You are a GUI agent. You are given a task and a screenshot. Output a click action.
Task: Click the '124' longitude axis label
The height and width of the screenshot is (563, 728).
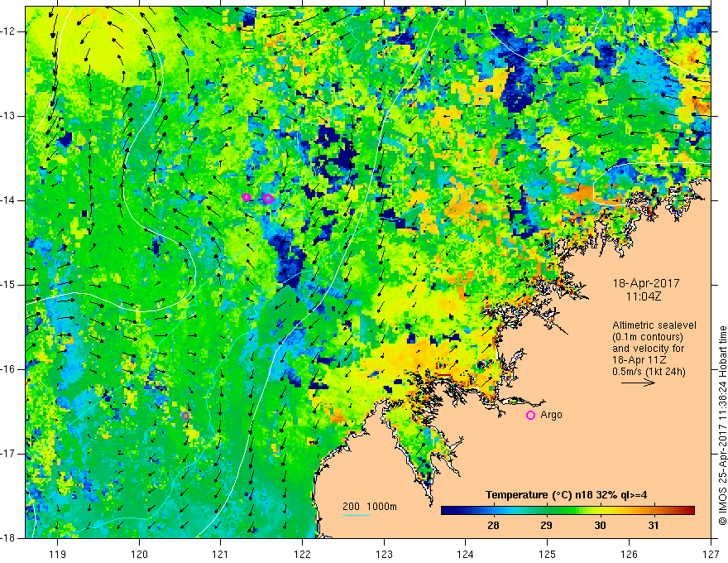coord(466,554)
